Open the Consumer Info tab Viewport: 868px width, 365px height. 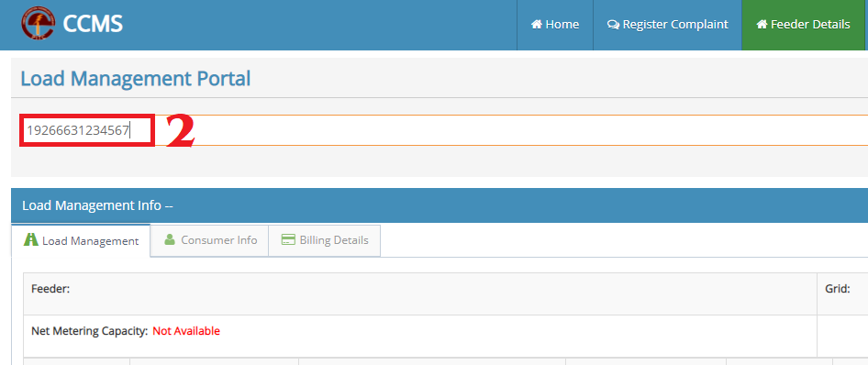tap(209, 240)
